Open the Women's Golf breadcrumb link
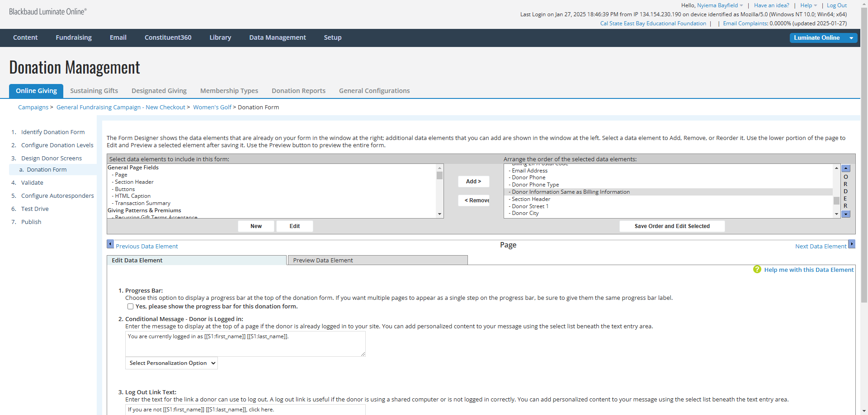The width and height of the screenshot is (868, 415). [212, 107]
